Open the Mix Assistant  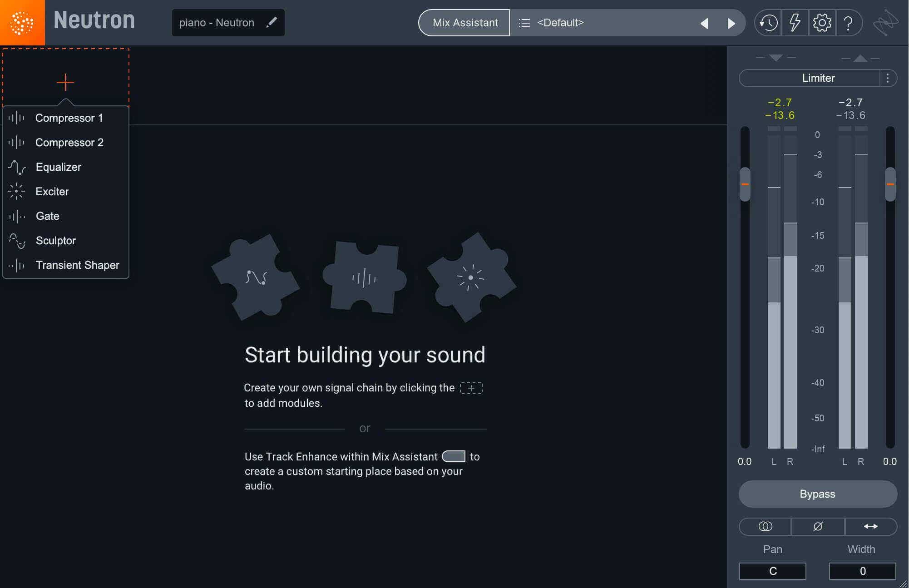(464, 23)
